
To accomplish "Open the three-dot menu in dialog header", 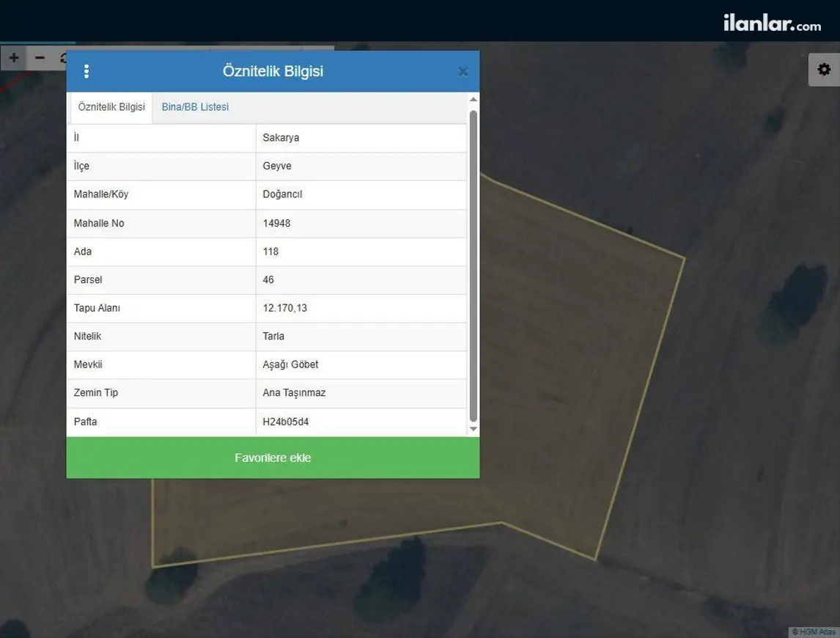I will pyautogui.click(x=86, y=71).
